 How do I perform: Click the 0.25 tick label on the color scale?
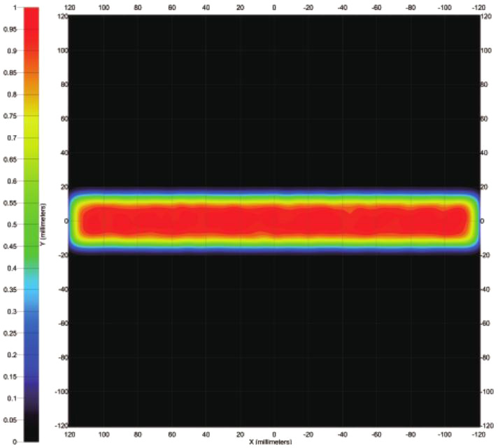pyautogui.click(x=9, y=332)
